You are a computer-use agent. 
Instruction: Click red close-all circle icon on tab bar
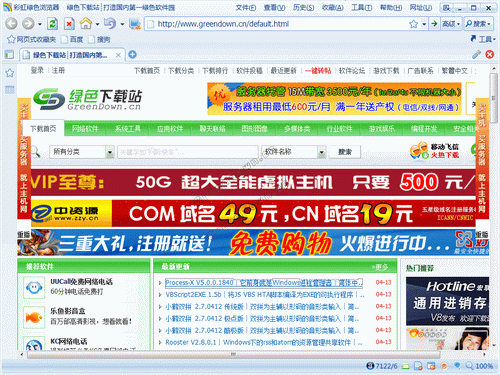tap(489, 54)
